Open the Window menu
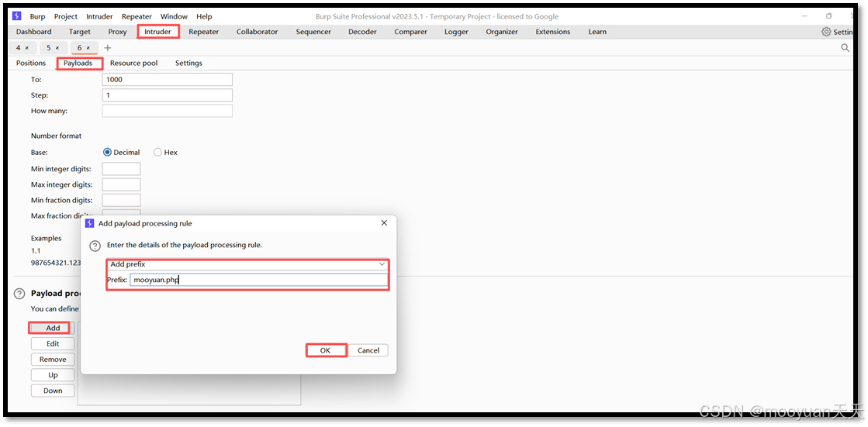 point(174,16)
